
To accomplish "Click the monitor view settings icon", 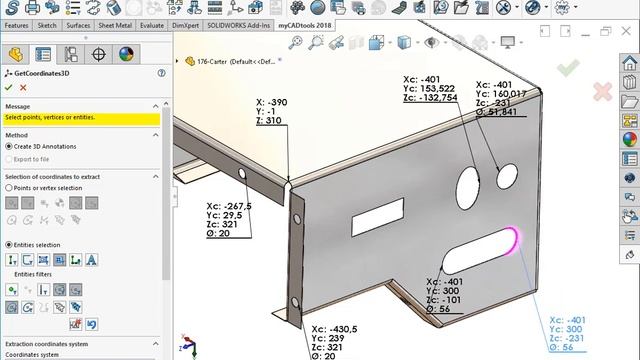I will 508,42.
